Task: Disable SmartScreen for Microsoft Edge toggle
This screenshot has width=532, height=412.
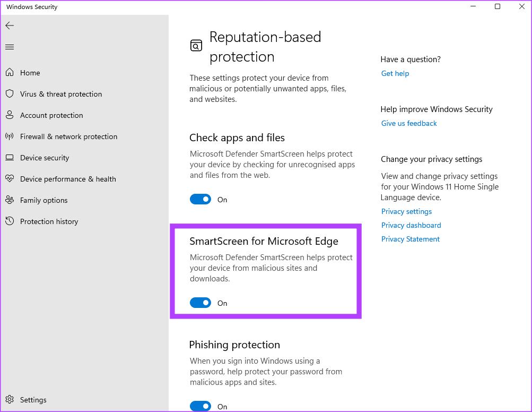Action: tap(200, 303)
